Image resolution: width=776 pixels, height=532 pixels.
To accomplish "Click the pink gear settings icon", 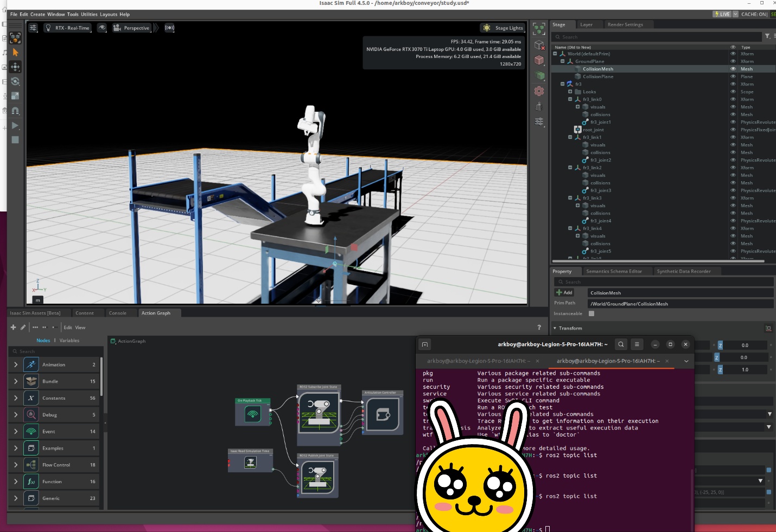I will [x=539, y=91].
